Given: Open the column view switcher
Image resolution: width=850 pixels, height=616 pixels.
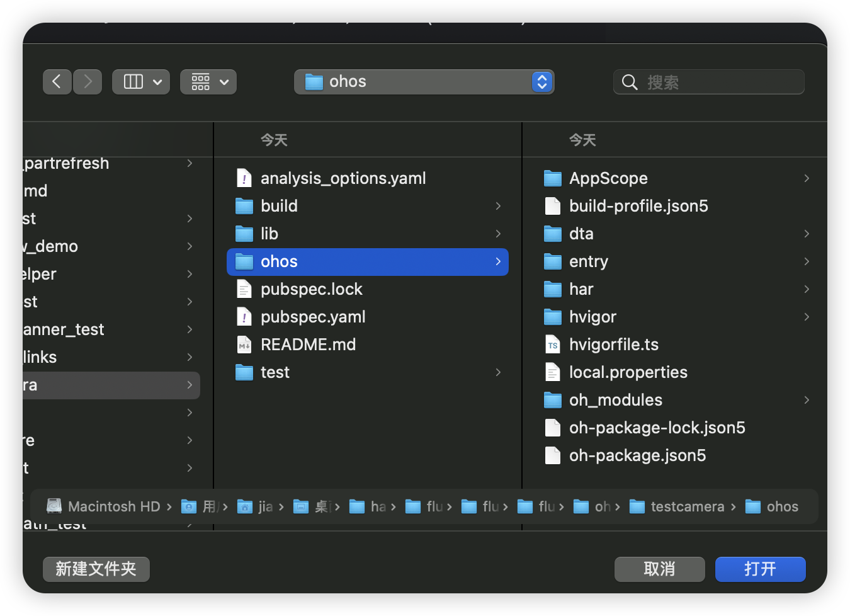Looking at the screenshot, I should [x=141, y=82].
